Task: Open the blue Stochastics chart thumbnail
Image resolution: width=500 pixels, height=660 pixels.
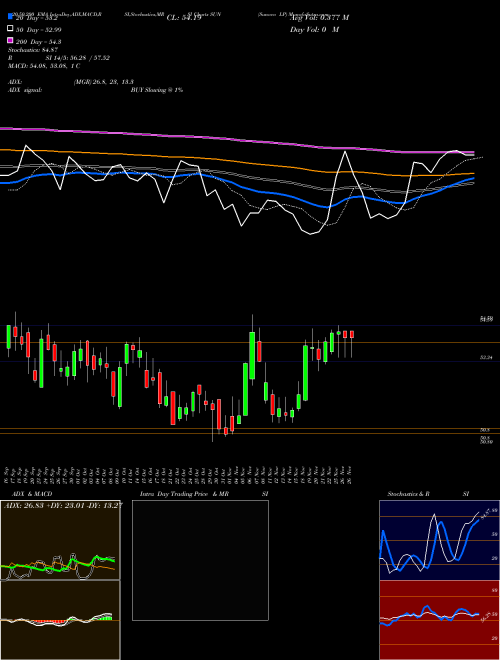Action: pyautogui.click(x=439, y=540)
